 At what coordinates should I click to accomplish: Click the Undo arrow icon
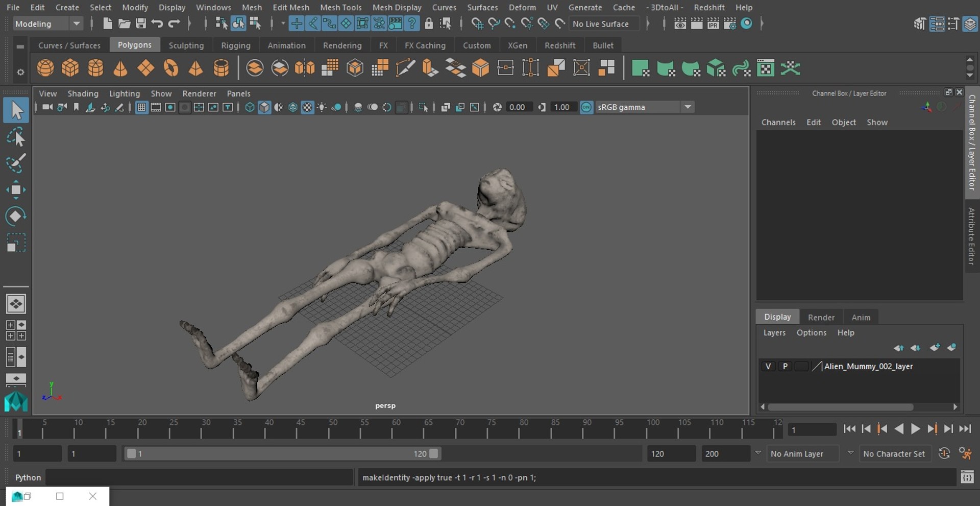coord(157,23)
